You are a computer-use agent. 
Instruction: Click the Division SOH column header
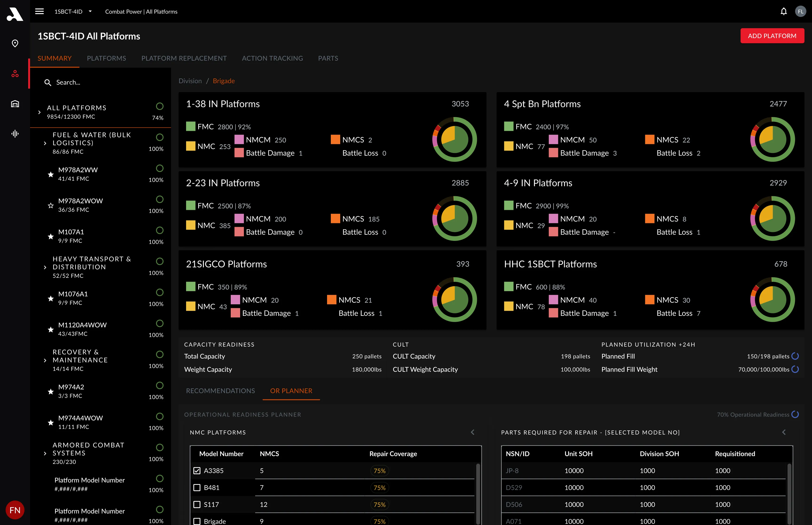[659, 454]
